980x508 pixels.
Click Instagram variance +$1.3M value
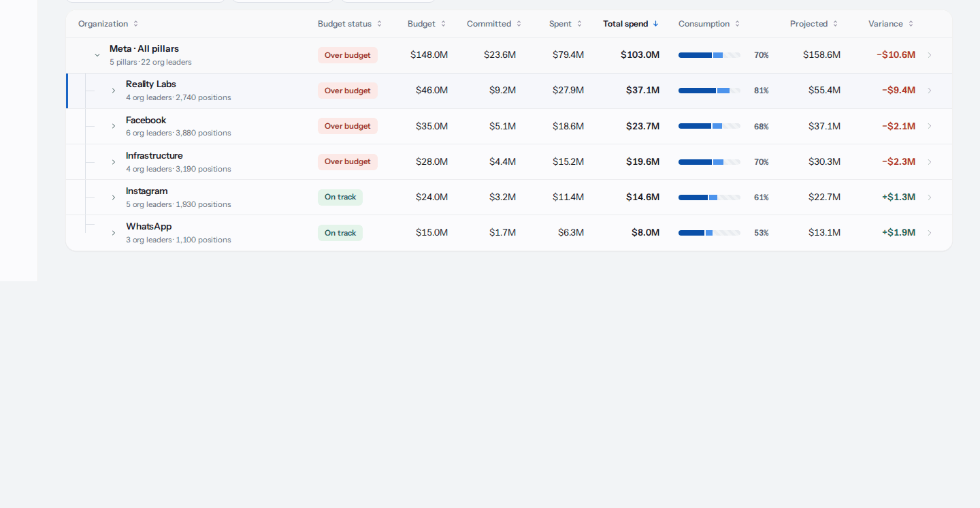[x=898, y=197]
